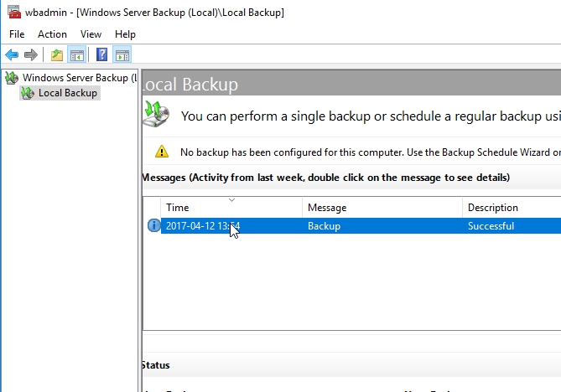This screenshot has width=561, height=392.
Task: Toggle Show/Hide Console Tree toolbar icon
Action: [x=77, y=55]
